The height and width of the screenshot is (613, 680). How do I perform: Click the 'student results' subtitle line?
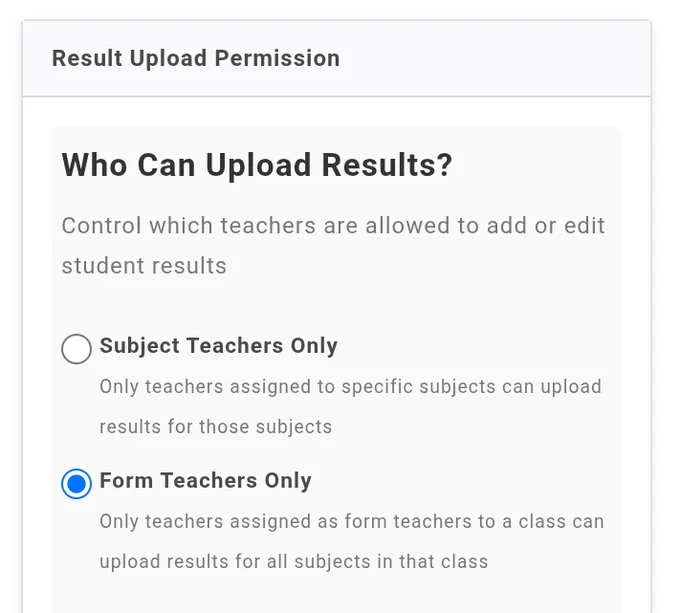point(144,266)
